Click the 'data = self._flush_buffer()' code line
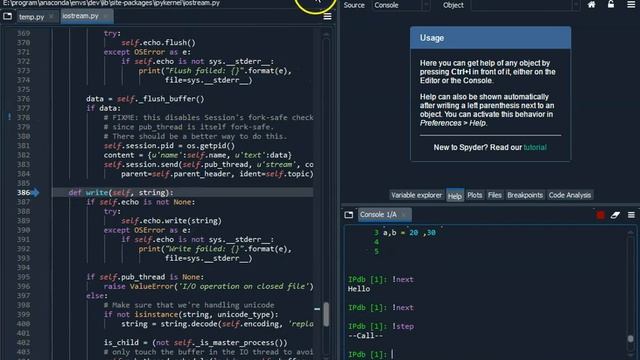 145,99
